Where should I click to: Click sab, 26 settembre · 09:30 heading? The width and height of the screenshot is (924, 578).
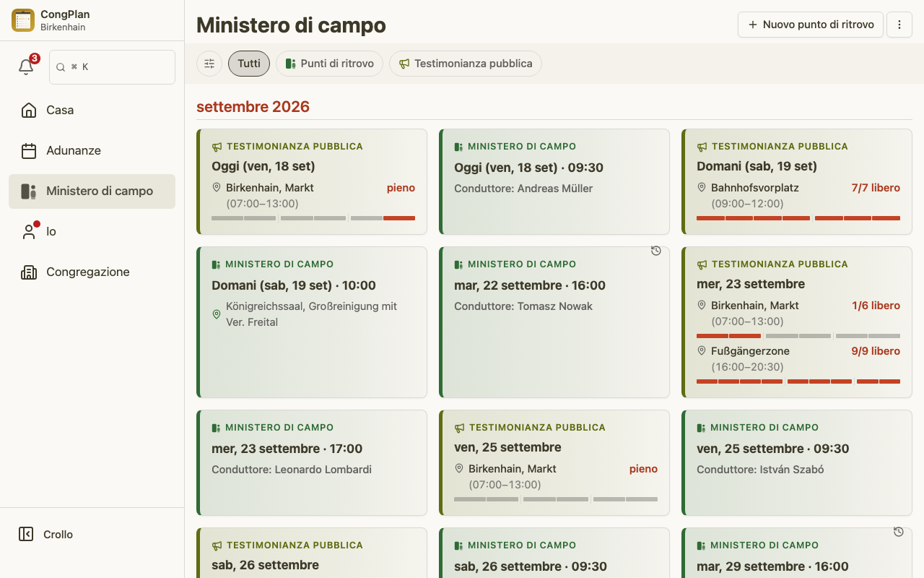[531, 566]
